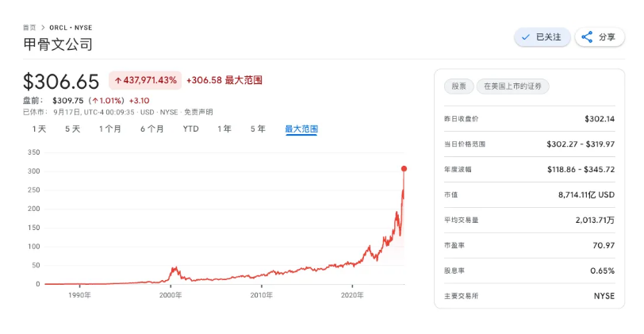The width and height of the screenshot is (644, 334).
Task: Select the 最大范围 tab
Action: coord(301,129)
